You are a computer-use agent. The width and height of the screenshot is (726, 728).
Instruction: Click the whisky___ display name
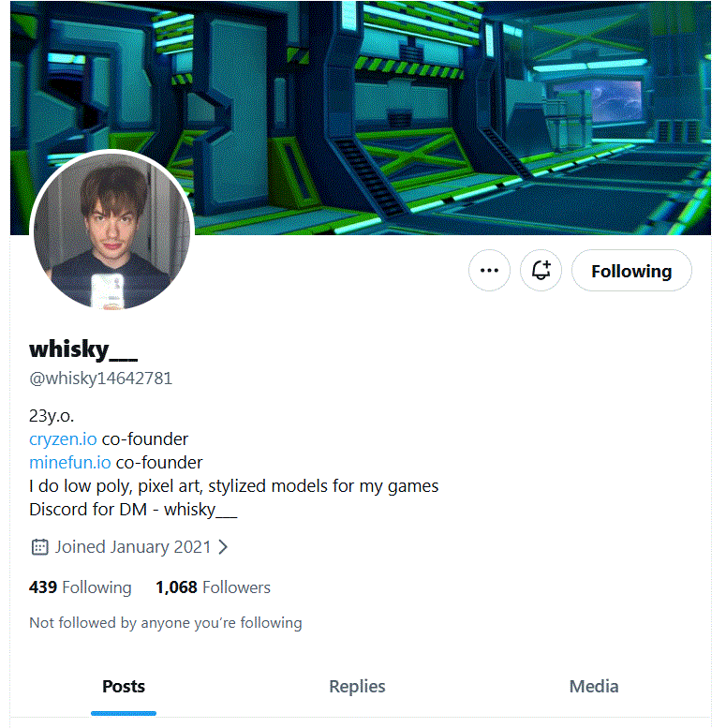[83, 349]
